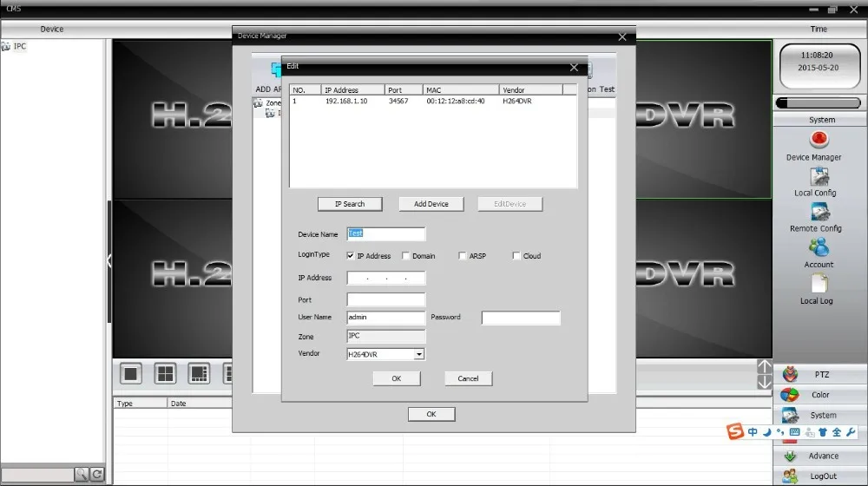This screenshot has height=486, width=868.
Task: Open the Local Log icon
Action: coord(819,284)
